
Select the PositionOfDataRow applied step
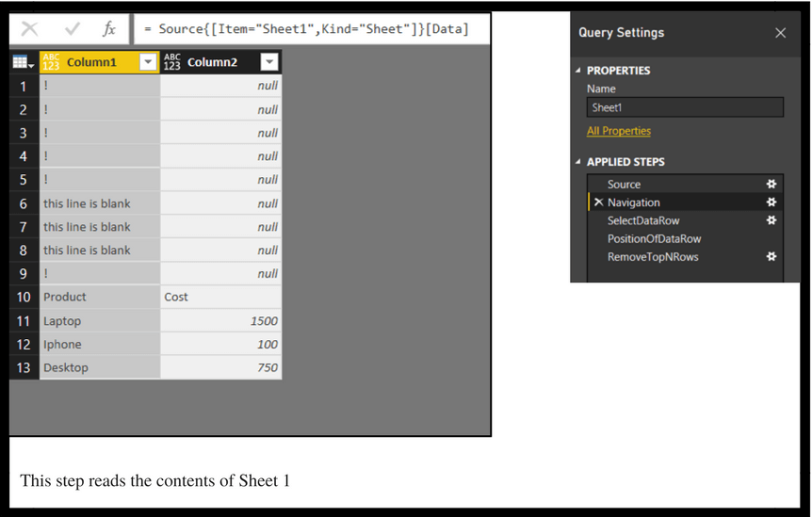(x=654, y=238)
